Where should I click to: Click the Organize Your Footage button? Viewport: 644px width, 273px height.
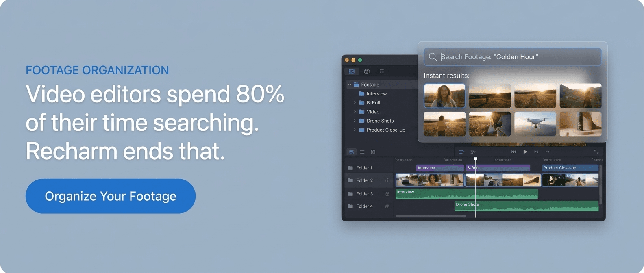[111, 196]
